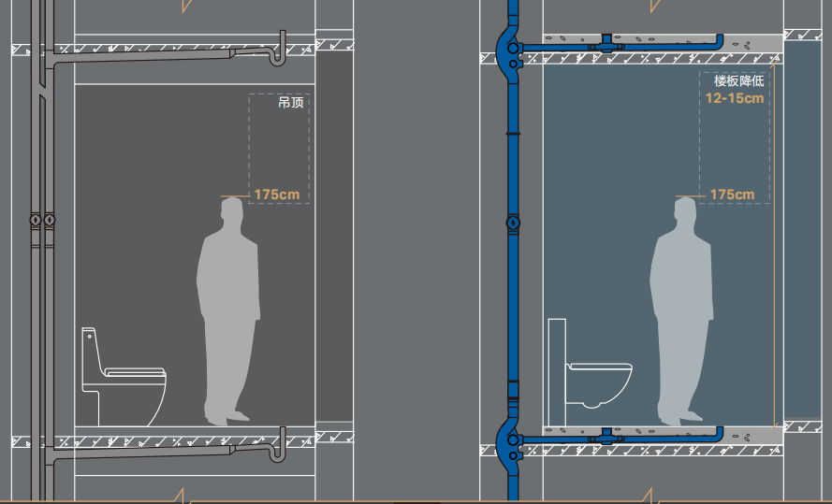
Task: Select the wall-hung toilet in right diagram
Action: tap(600, 385)
